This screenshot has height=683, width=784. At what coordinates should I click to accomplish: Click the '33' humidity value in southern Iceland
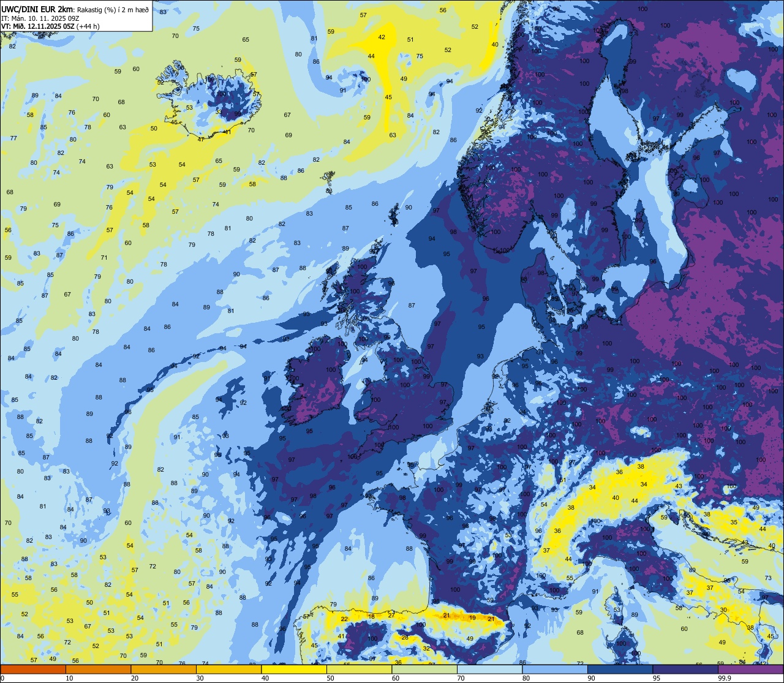pos(219,111)
